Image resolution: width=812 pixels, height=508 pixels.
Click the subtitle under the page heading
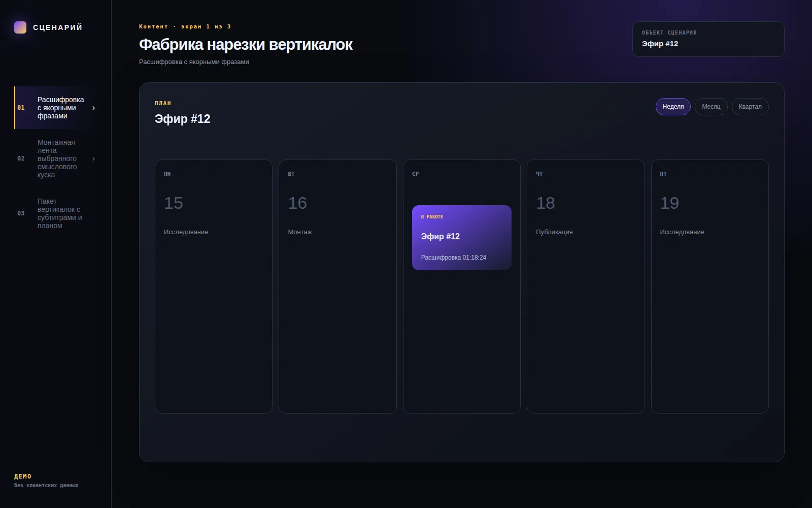(194, 62)
